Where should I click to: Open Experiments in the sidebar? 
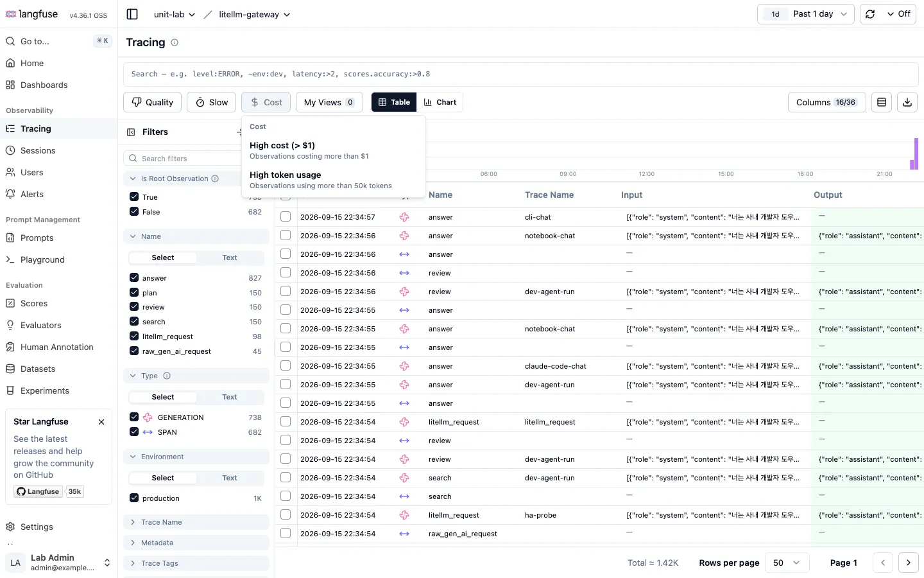click(59, 390)
